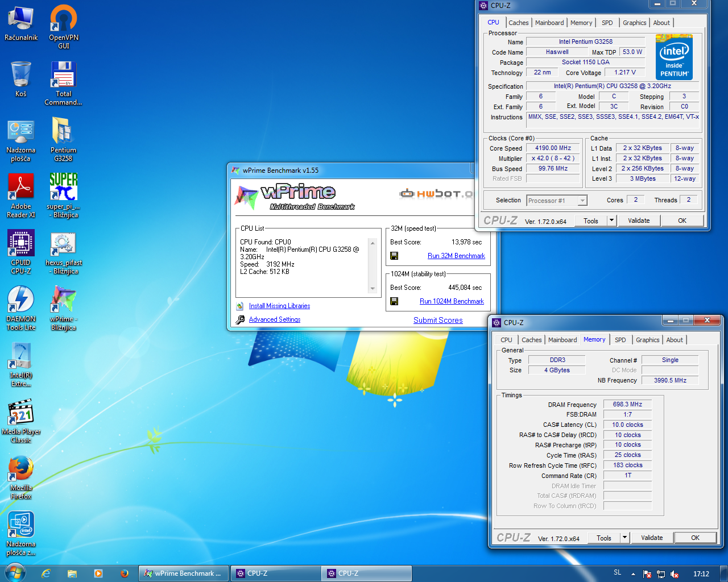Open the Processor #1 selection dropdown
The image size is (728, 582).
pyautogui.click(x=557, y=201)
